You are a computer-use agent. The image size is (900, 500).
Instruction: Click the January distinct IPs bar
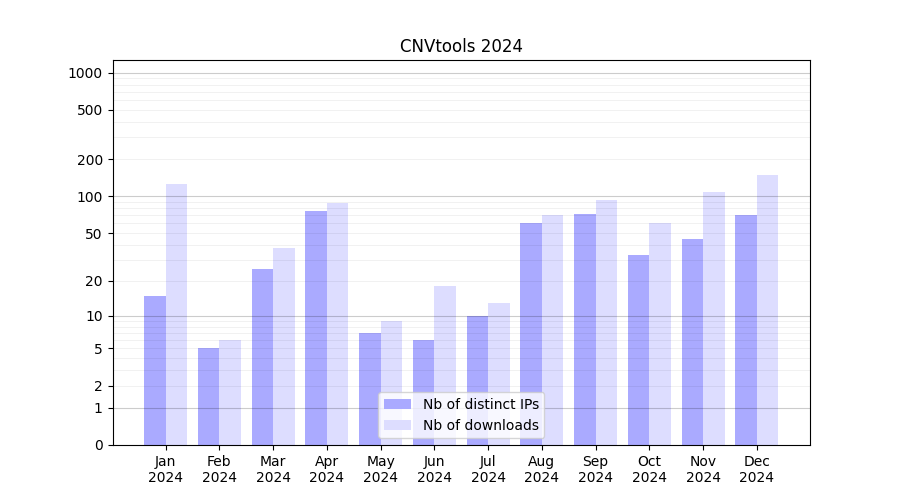click(155, 370)
